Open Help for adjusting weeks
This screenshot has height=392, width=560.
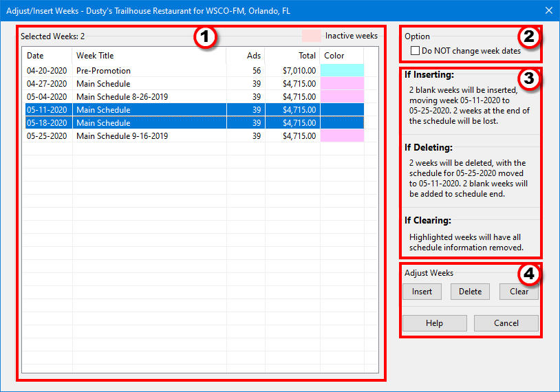point(434,323)
